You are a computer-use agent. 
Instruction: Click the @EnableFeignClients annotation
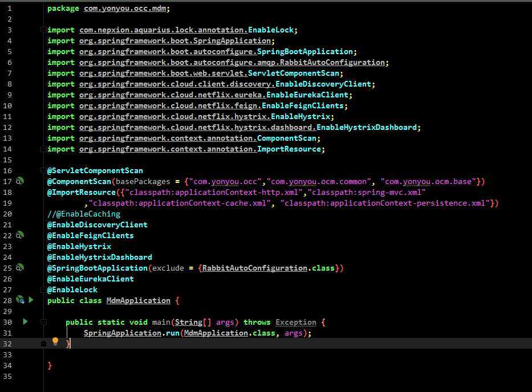(x=90, y=236)
